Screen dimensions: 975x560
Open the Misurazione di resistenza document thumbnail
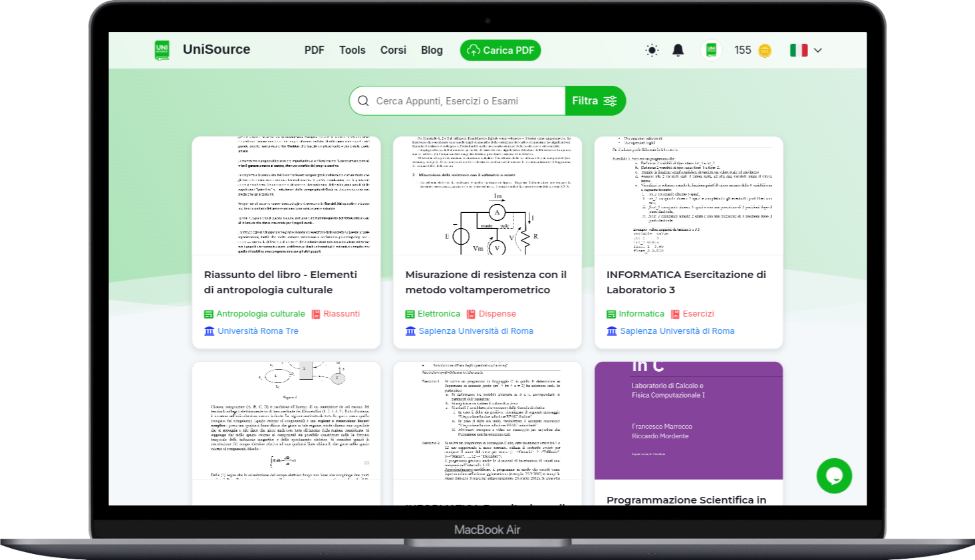(x=487, y=196)
